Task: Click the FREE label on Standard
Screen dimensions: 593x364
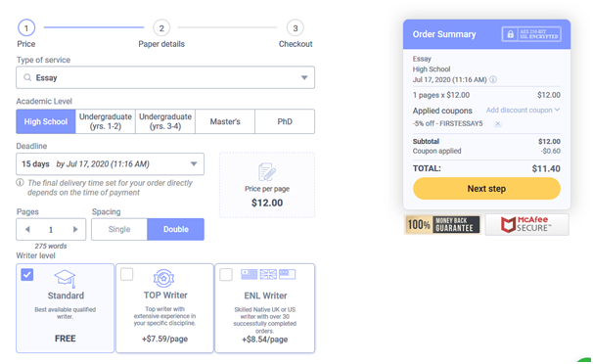Action: tap(65, 339)
